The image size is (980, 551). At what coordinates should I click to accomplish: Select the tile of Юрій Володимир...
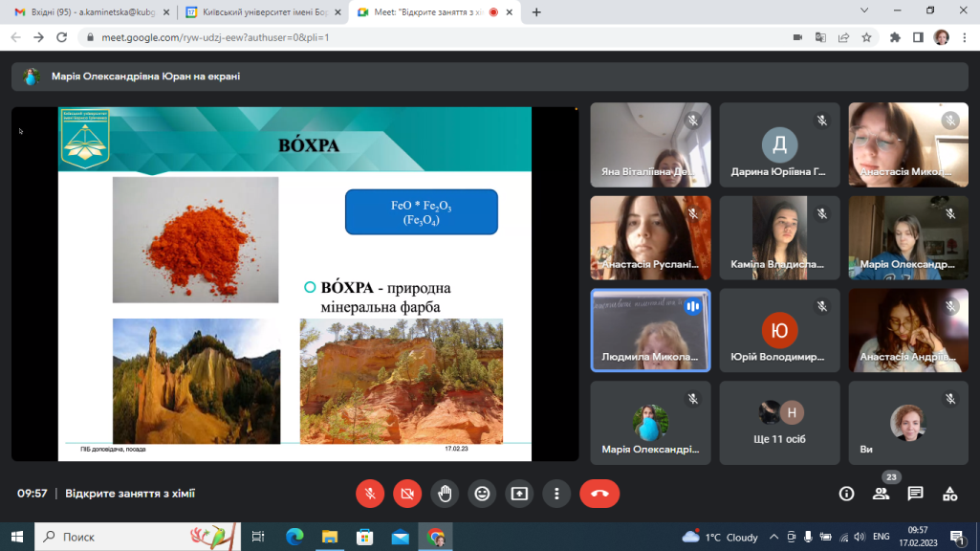coord(779,330)
